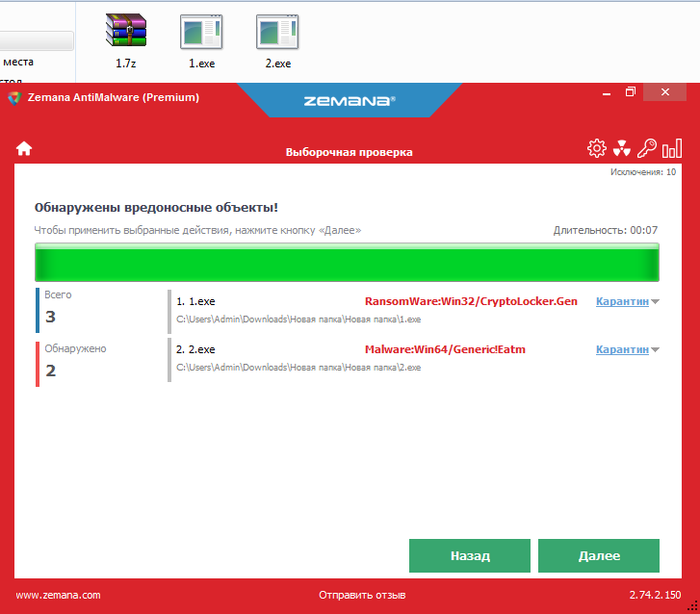Open the www.zemana.com link
Image resolution: width=700 pixels, height=614 pixels.
pyautogui.click(x=58, y=596)
